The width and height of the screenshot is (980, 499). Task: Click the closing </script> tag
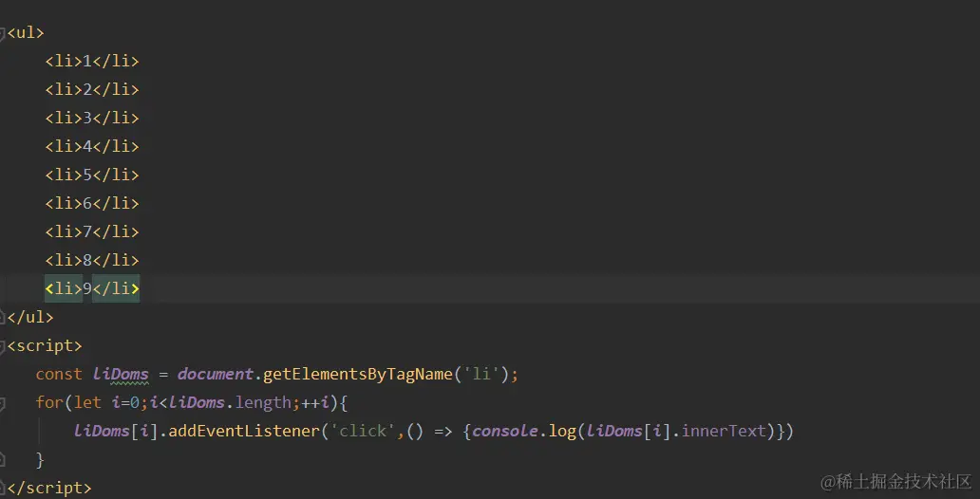[49, 488]
